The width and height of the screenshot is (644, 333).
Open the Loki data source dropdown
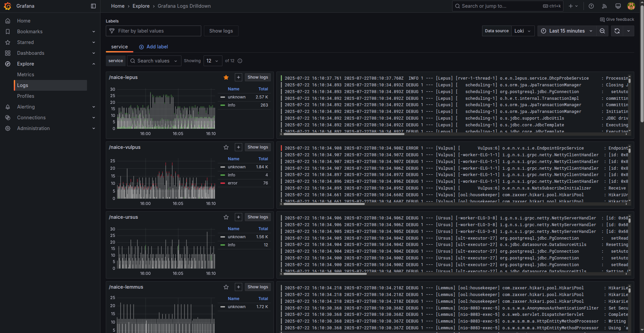(x=523, y=31)
